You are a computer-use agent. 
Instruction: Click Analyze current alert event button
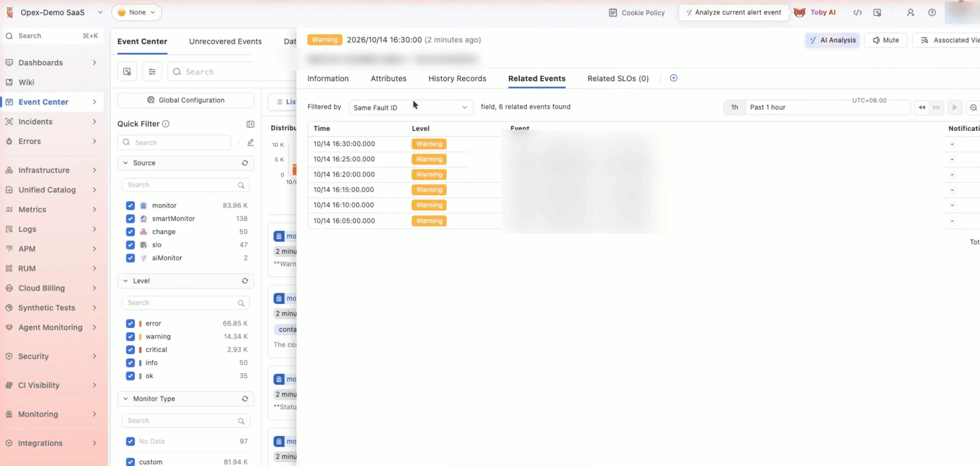pos(733,12)
